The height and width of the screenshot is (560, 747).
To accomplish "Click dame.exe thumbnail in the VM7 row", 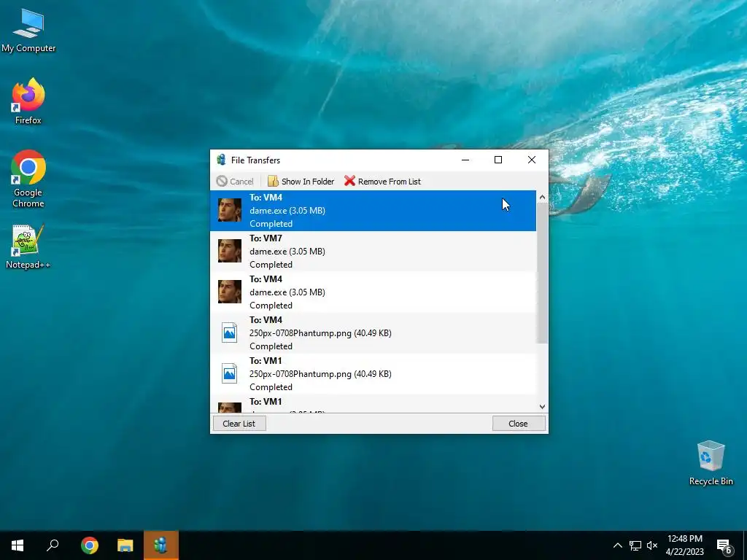I will point(230,251).
